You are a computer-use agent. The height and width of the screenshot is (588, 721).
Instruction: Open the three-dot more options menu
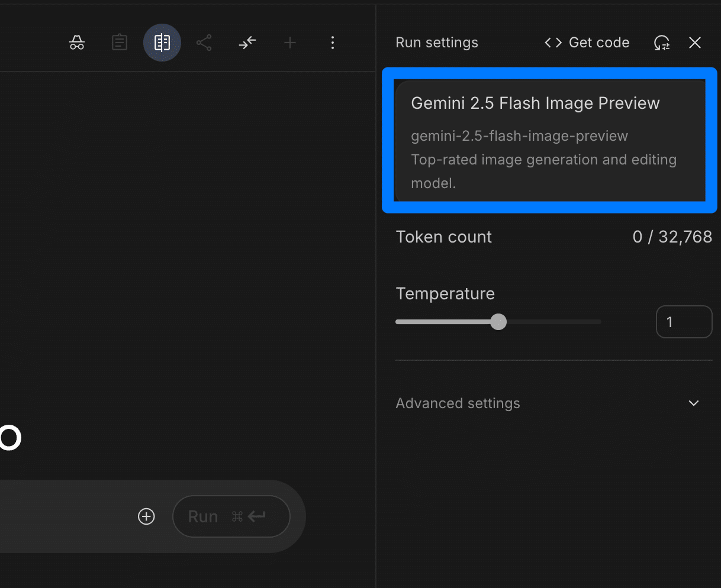click(333, 43)
